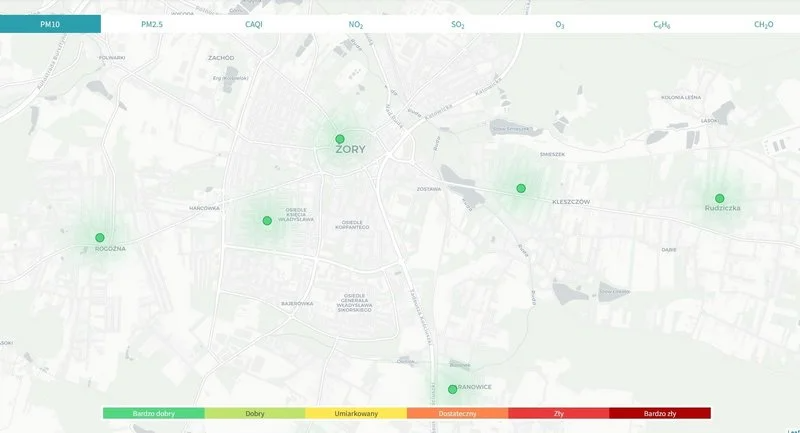Switch to the PM10 tab
The height and width of the screenshot is (433, 800).
click(50, 24)
